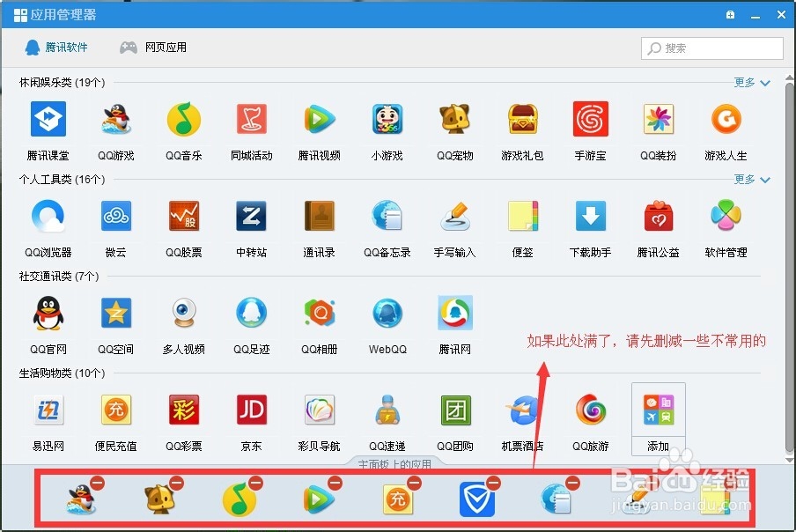Click 更多 for 休闲娱乐类
Viewport: 796px width, 532px height.
(x=744, y=82)
